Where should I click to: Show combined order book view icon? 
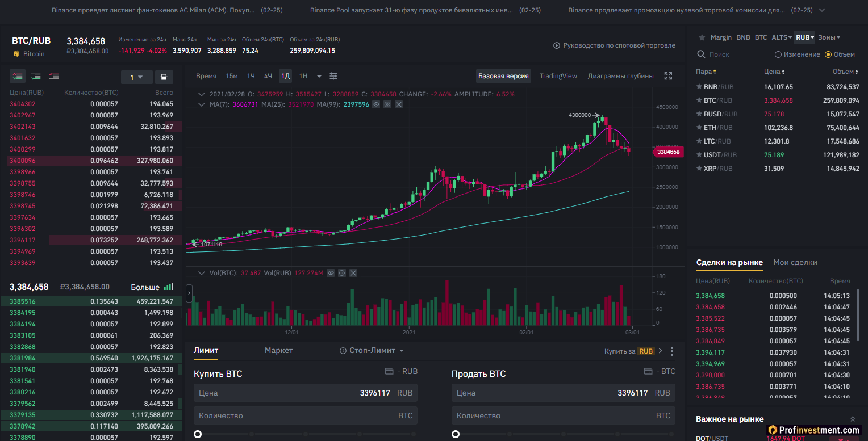point(18,77)
